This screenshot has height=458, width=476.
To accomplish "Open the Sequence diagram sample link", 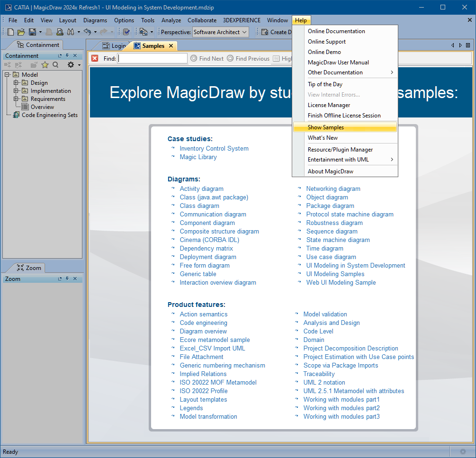I will [332, 232].
